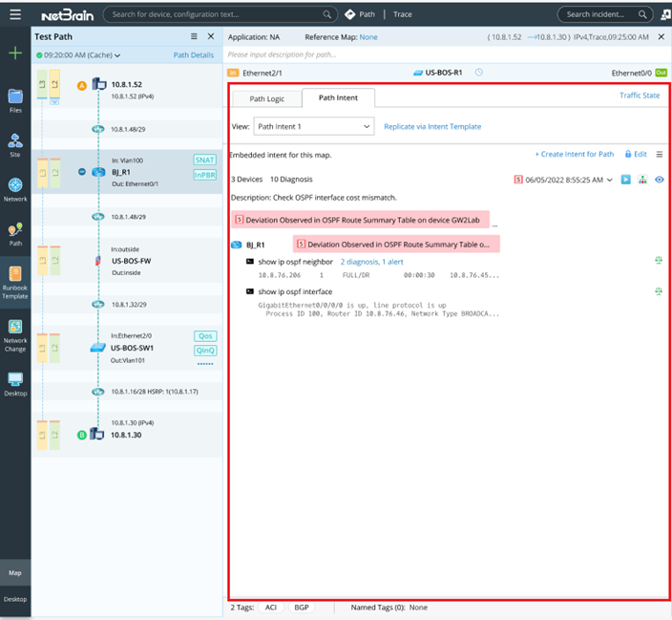Switch to the Desktop tab at bottom left
Viewport: 672px width, 620px height.
click(15, 599)
